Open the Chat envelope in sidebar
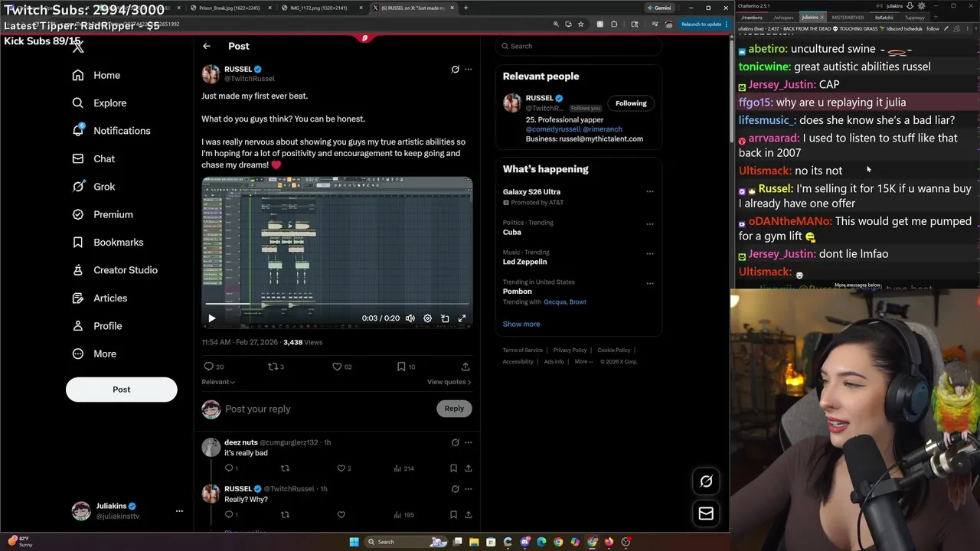Image resolution: width=980 pixels, height=551 pixels. (93, 158)
